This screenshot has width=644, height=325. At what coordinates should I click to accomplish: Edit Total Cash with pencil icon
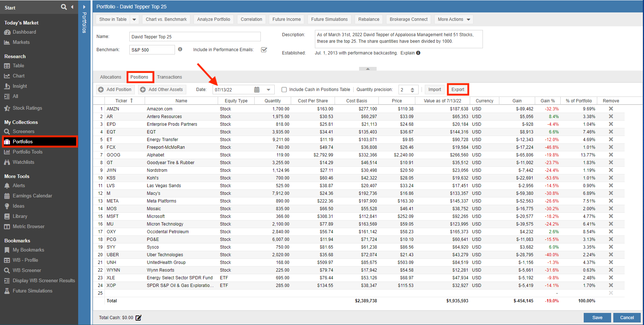[138, 318]
